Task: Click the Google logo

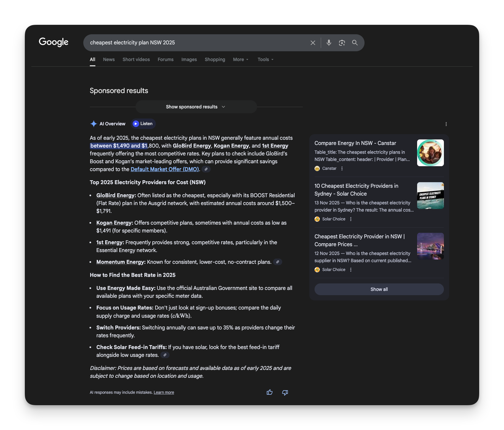Action: coord(54,42)
